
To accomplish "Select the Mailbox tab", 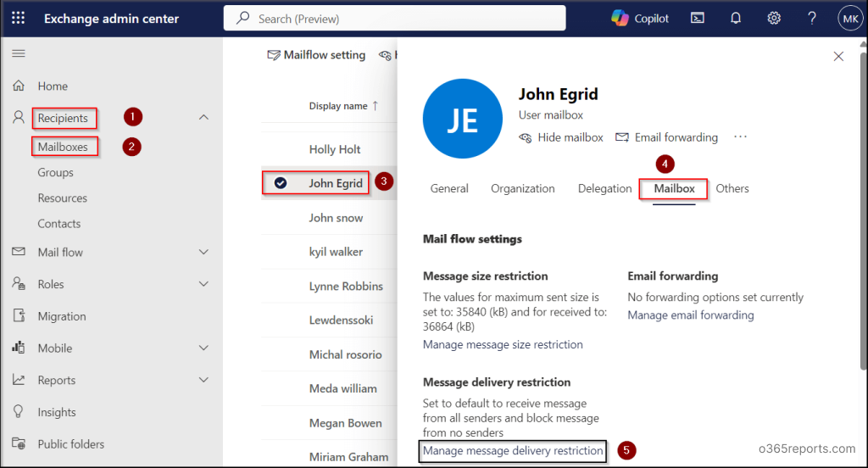I will click(x=674, y=188).
